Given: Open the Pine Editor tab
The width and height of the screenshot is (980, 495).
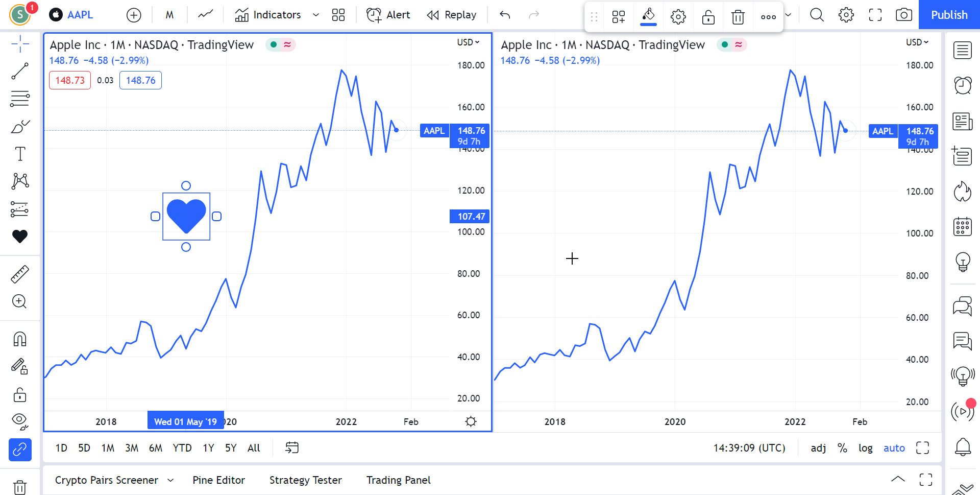Looking at the screenshot, I should (x=218, y=480).
